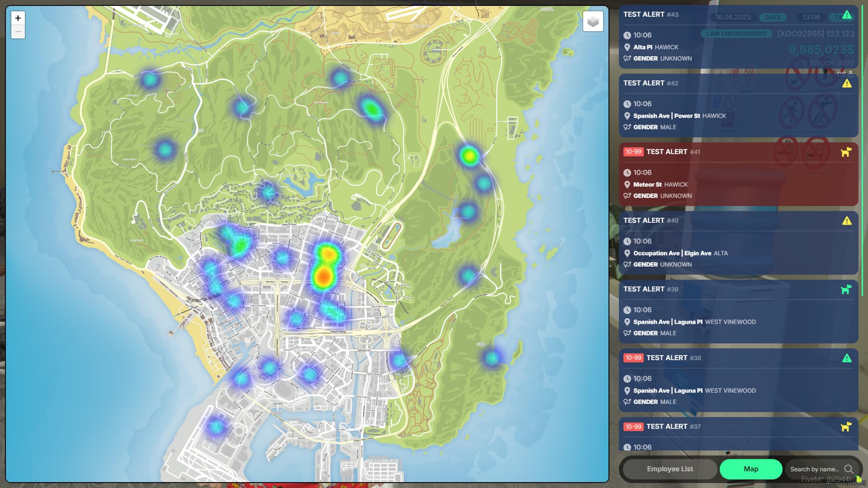Click the 10-99 badge on Test Alert #37
The height and width of the screenshot is (488, 868).
coord(633,427)
